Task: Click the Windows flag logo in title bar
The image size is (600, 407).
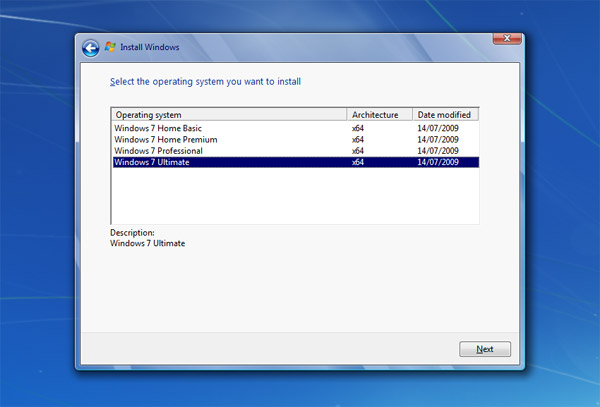Action: point(110,47)
